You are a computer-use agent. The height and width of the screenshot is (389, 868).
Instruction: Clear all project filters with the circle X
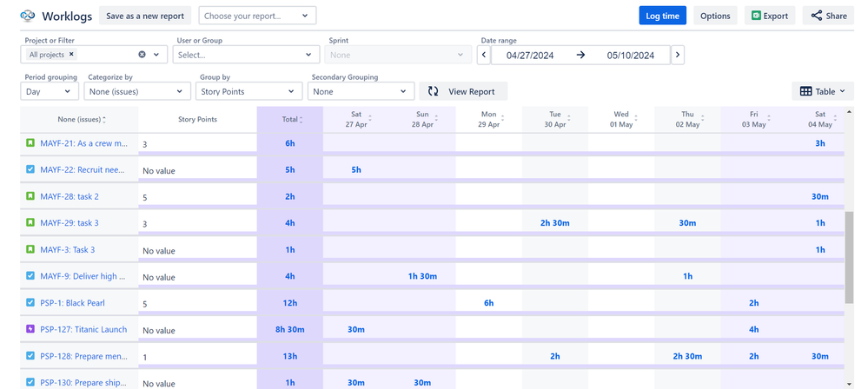[142, 54]
